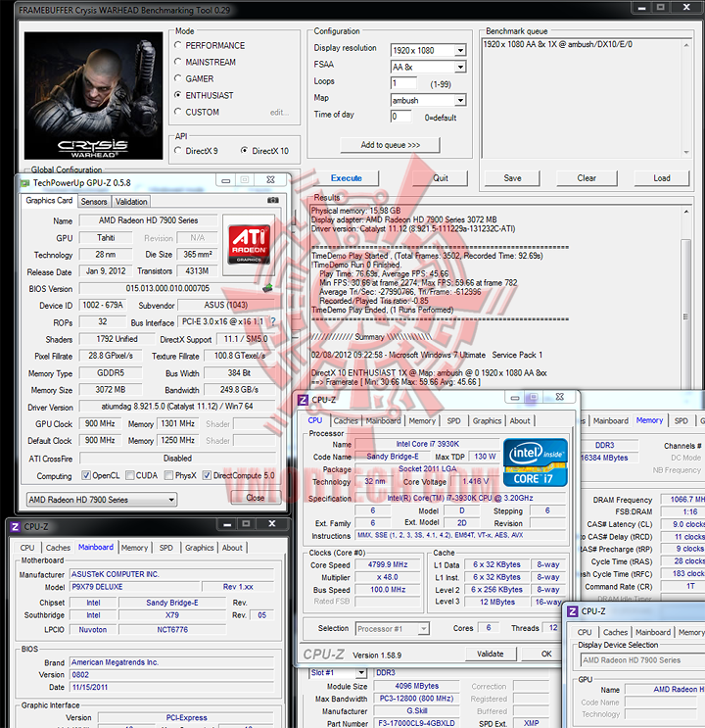Choose DirectX 10 API option
This screenshot has height=728, width=705.
pos(244,151)
